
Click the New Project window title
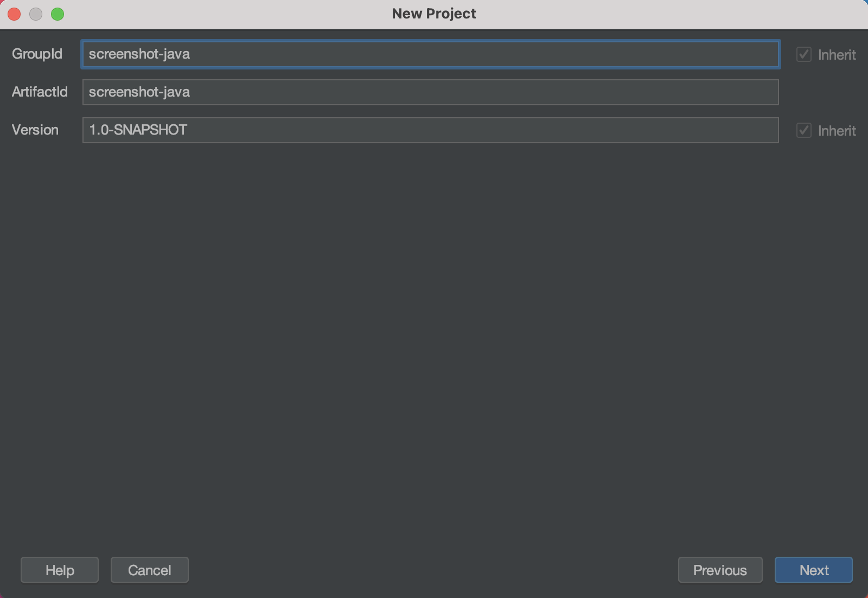(434, 14)
